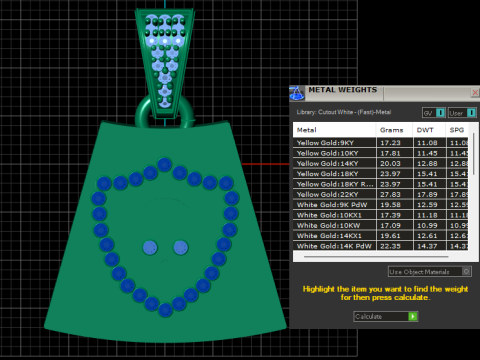Click the 10.99 DWT value
Screen dimensions: 480x360
(x=427, y=225)
